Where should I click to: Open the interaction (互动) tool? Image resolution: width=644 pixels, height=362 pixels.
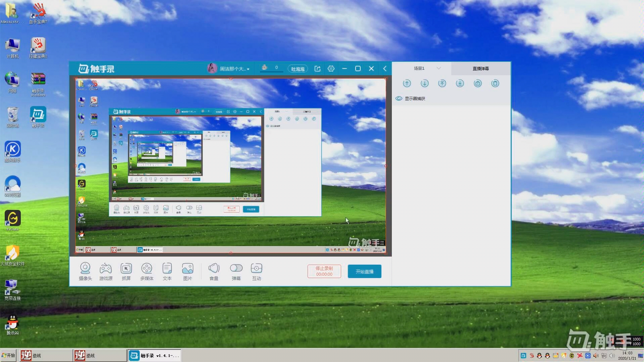[257, 271]
